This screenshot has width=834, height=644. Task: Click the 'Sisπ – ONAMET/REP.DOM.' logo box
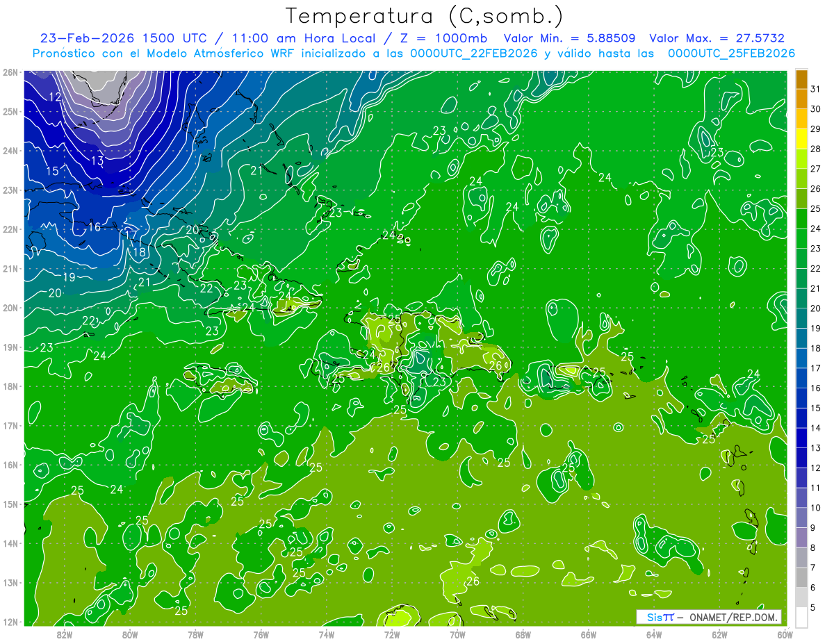click(709, 617)
